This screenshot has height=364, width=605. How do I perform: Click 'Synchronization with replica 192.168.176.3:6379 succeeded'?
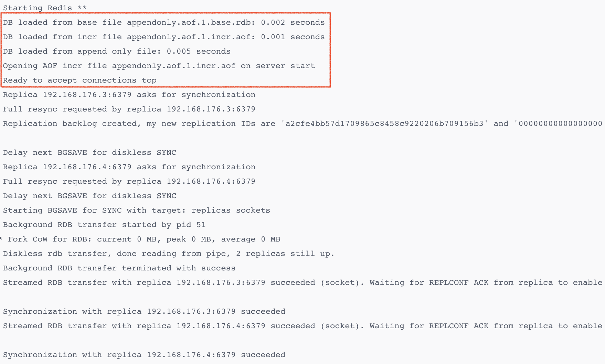(x=144, y=311)
